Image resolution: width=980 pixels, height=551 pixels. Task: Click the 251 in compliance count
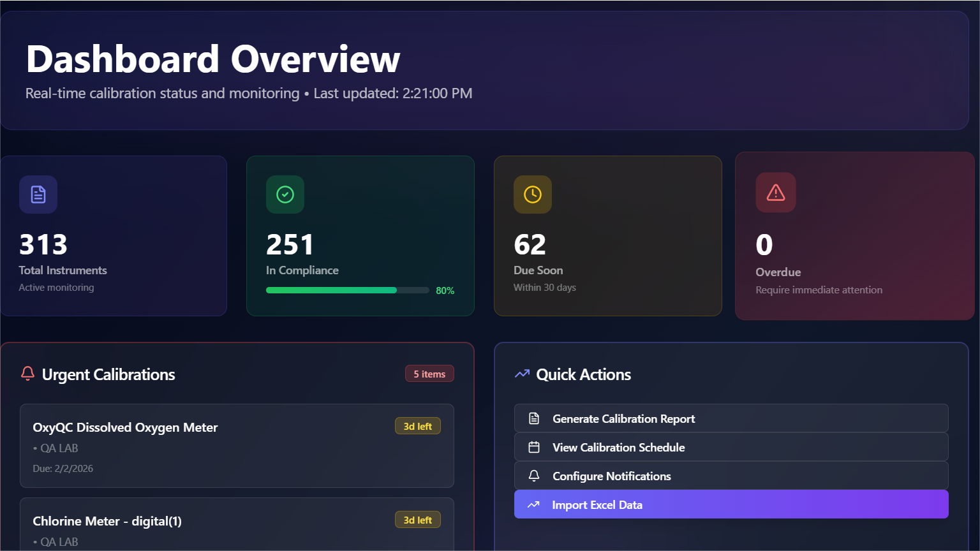290,245
